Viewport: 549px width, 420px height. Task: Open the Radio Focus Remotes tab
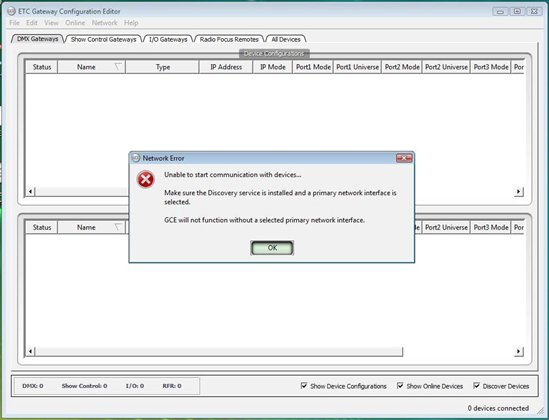click(229, 39)
